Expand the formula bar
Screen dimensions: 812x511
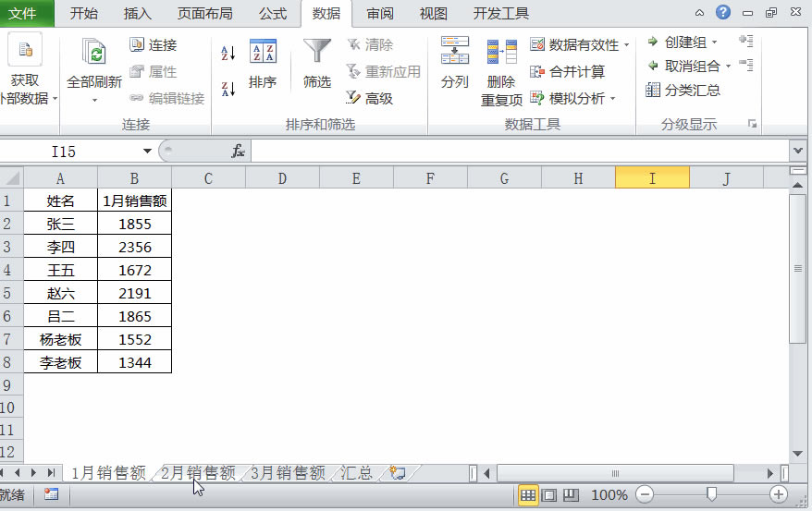[x=797, y=151]
